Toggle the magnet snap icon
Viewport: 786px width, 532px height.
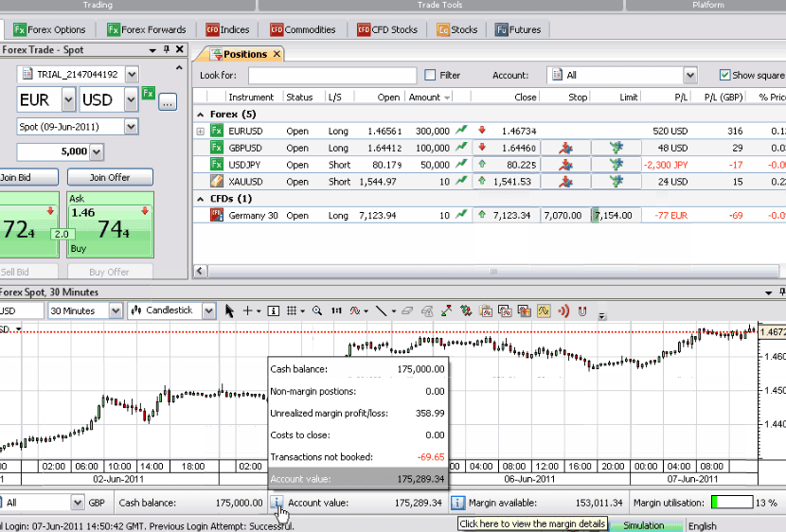click(x=582, y=311)
